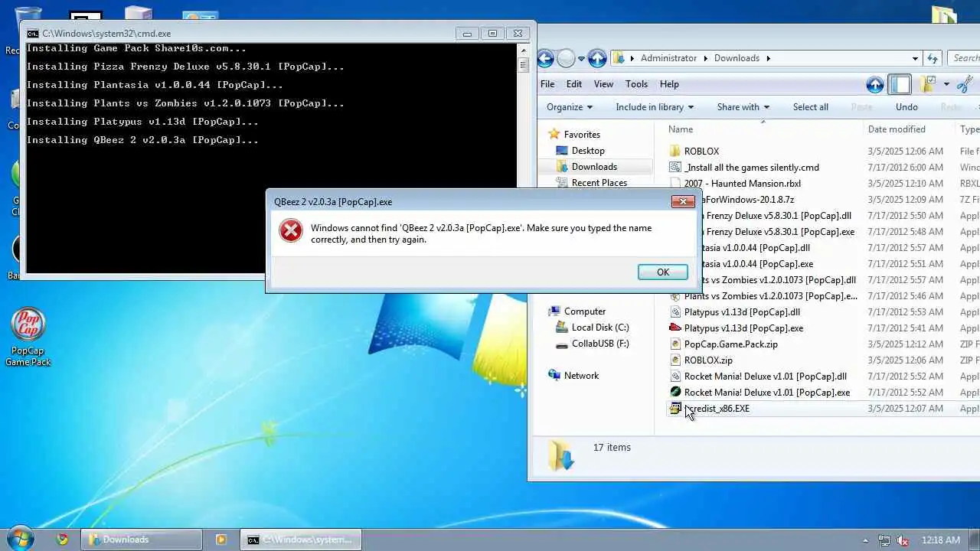The height and width of the screenshot is (551, 980).
Task: Open the recent pages dropdown arrow
Action: point(581,59)
